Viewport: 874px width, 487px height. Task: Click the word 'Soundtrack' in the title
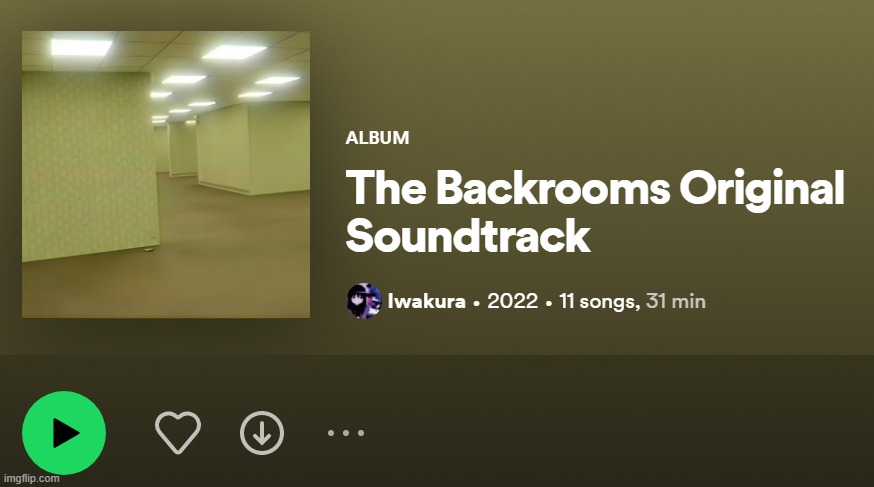coord(468,236)
